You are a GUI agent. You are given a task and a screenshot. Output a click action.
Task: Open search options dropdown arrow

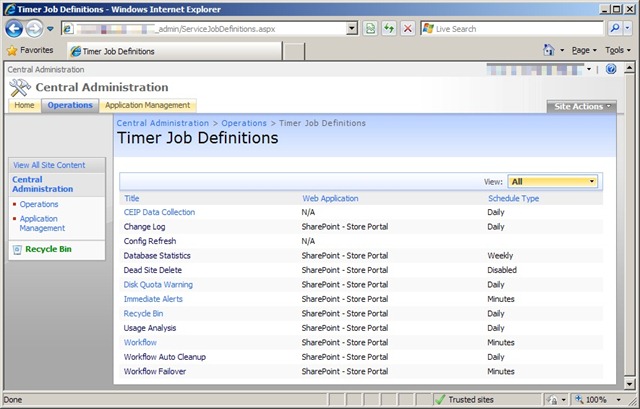(x=627, y=28)
